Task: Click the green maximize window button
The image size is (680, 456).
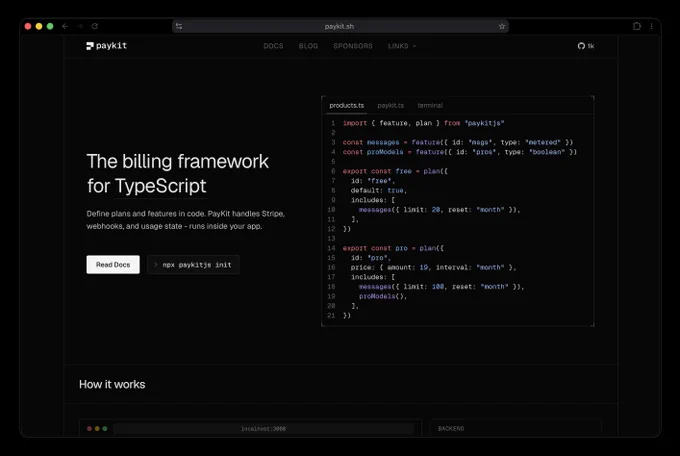Action: point(50,26)
